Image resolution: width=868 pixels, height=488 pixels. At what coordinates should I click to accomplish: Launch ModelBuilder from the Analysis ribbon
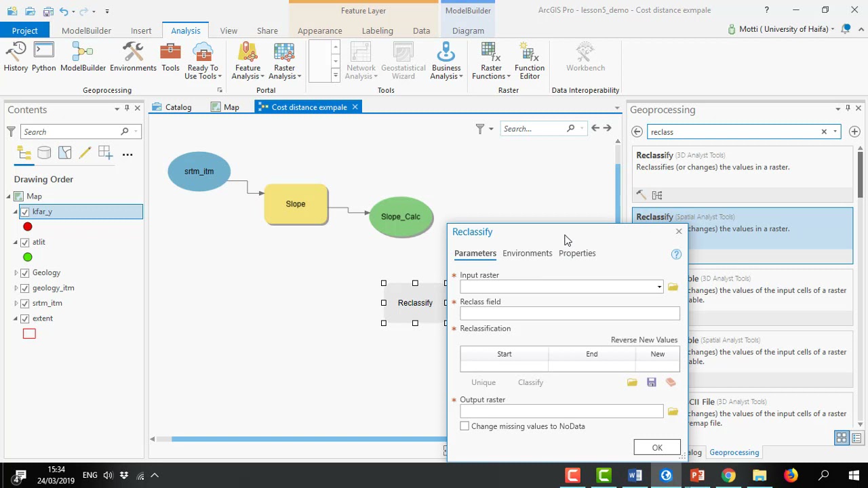click(x=83, y=57)
